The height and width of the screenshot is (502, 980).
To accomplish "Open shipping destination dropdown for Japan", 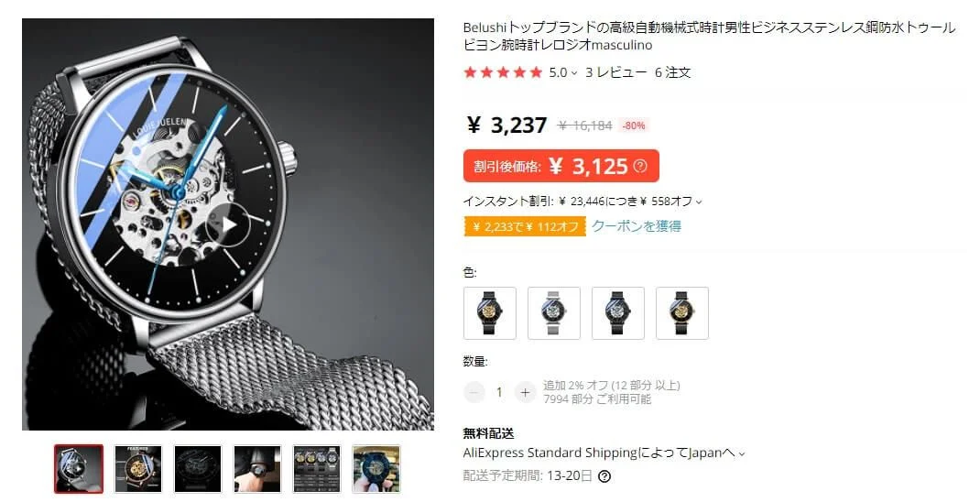I will pyautogui.click(x=742, y=454).
